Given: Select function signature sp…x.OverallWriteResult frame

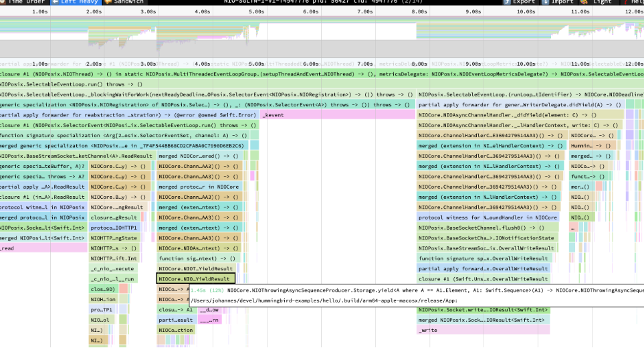Looking at the screenshot, I should [484, 259].
